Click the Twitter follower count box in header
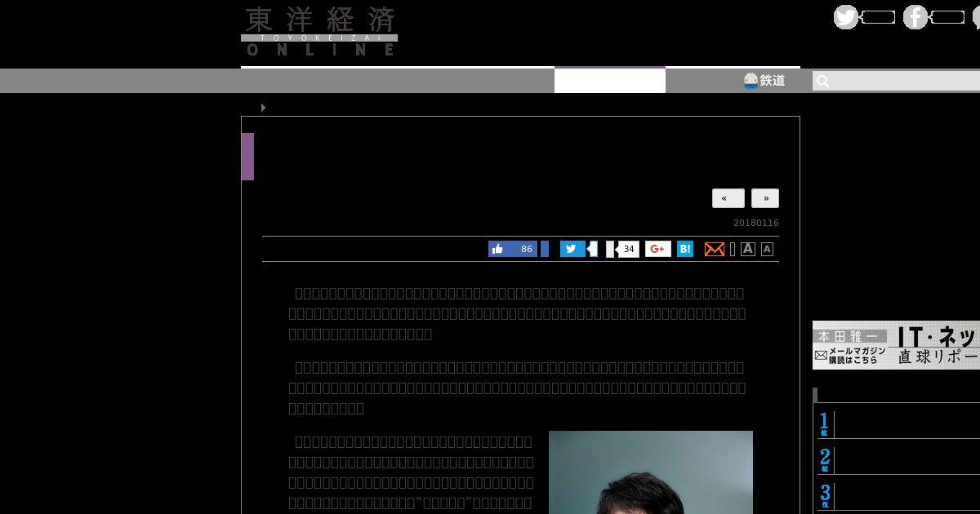The height and width of the screenshot is (514, 980). [878, 17]
